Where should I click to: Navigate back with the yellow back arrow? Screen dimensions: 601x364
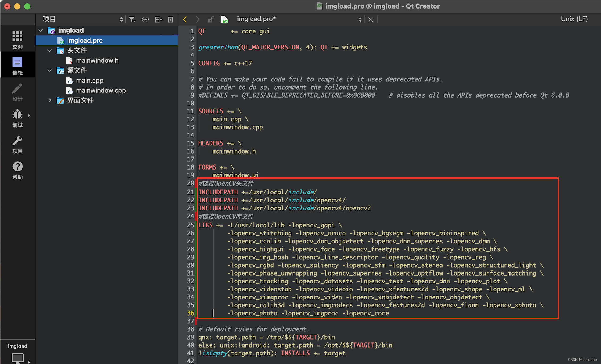tap(185, 19)
